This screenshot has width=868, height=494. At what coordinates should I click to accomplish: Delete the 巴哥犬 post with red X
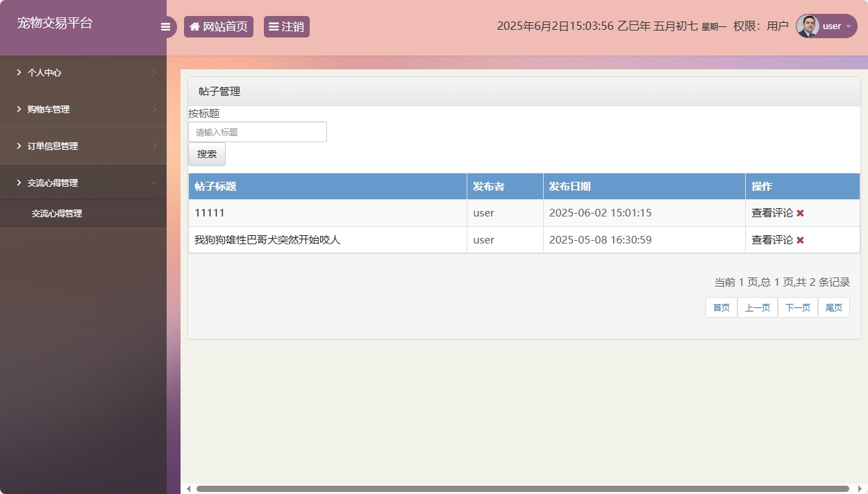pyautogui.click(x=800, y=240)
